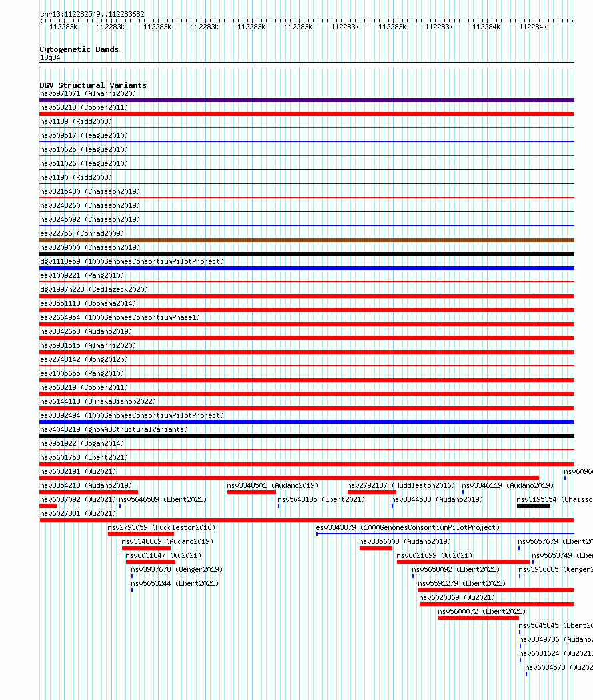
Task: Open nsv3245092 (Chaisson2019) entry
Action: click(90, 219)
